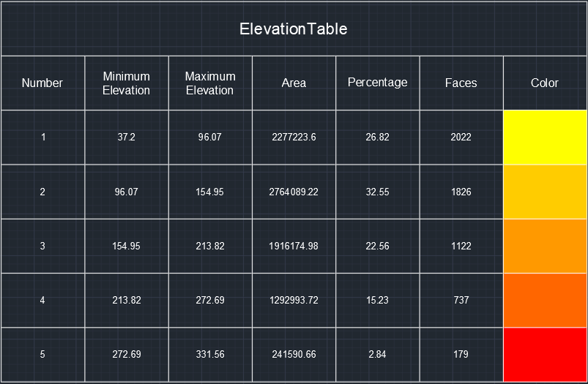
Task: Select the maximum elevation value 331.56
Action: click(210, 355)
